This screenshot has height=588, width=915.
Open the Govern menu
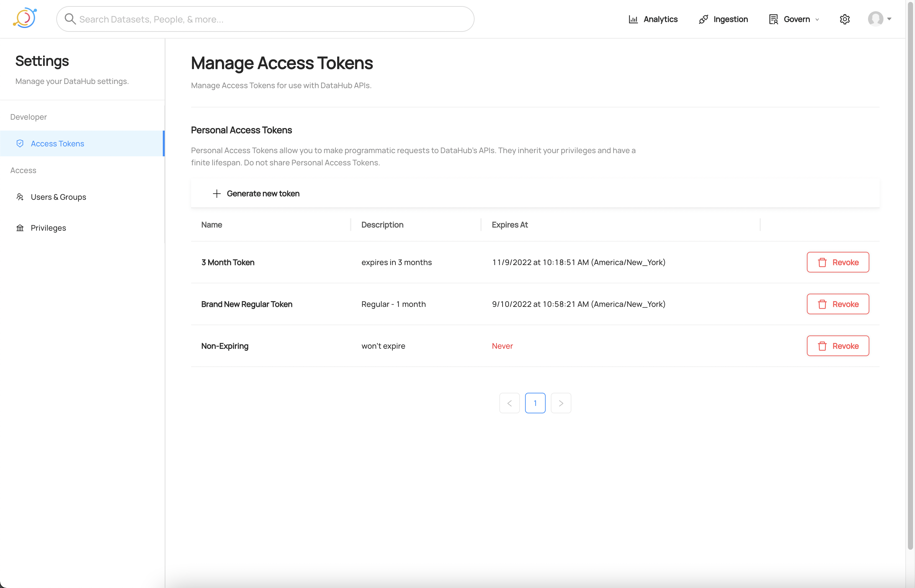click(x=794, y=19)
